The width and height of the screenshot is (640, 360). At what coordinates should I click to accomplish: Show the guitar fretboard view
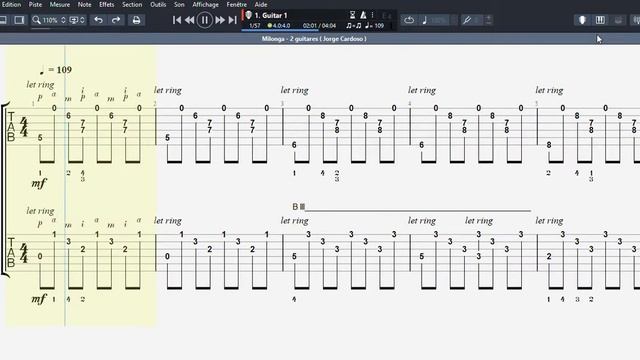click(582, 20)
